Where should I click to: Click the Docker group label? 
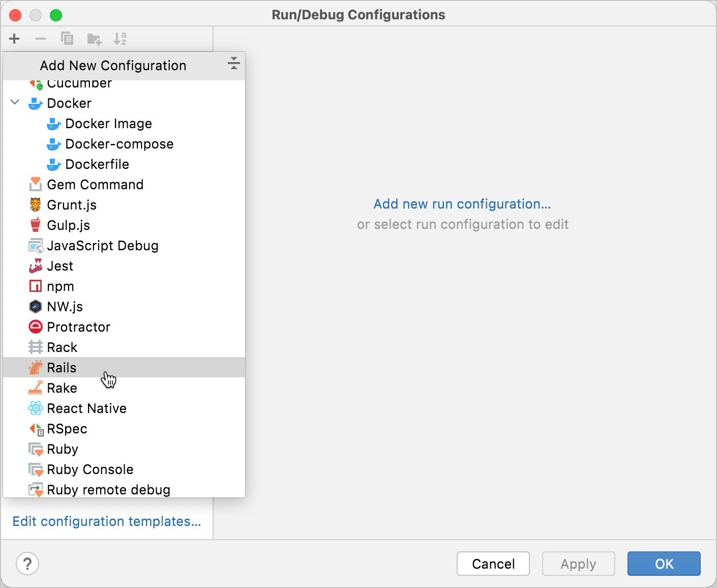tap(69, 103)
